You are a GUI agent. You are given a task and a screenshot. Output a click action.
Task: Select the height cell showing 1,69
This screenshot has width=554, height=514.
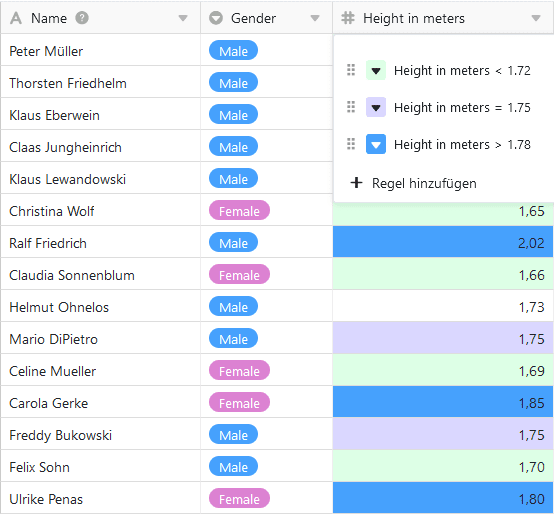tap(443, 370)
